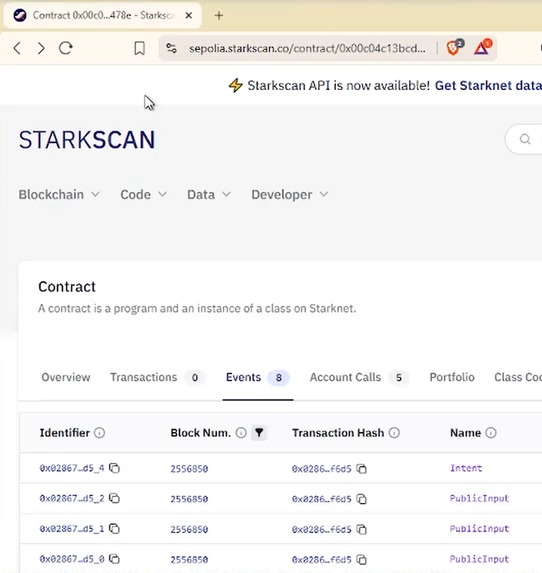
Task: Open the Data dropdown menu
Action: click(x=209, y=194)
